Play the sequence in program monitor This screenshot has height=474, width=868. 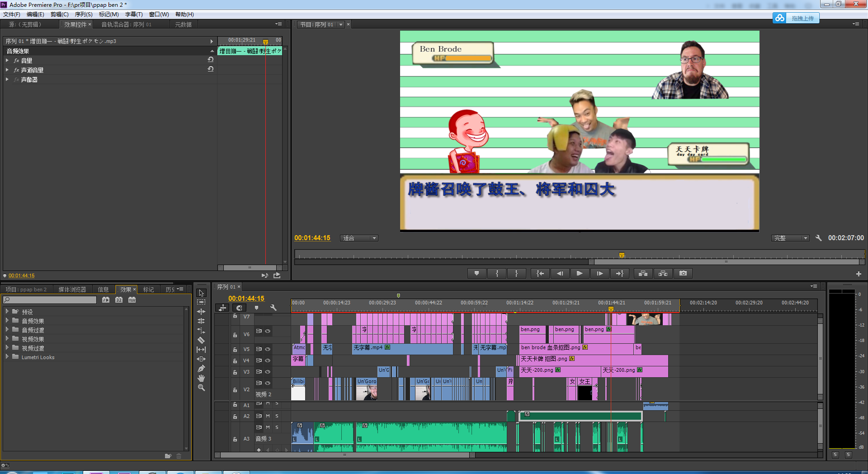(x=580, y=273)
